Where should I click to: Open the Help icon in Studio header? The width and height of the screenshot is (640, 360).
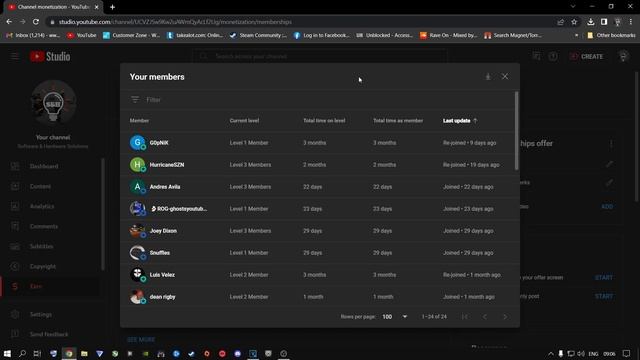553,56
